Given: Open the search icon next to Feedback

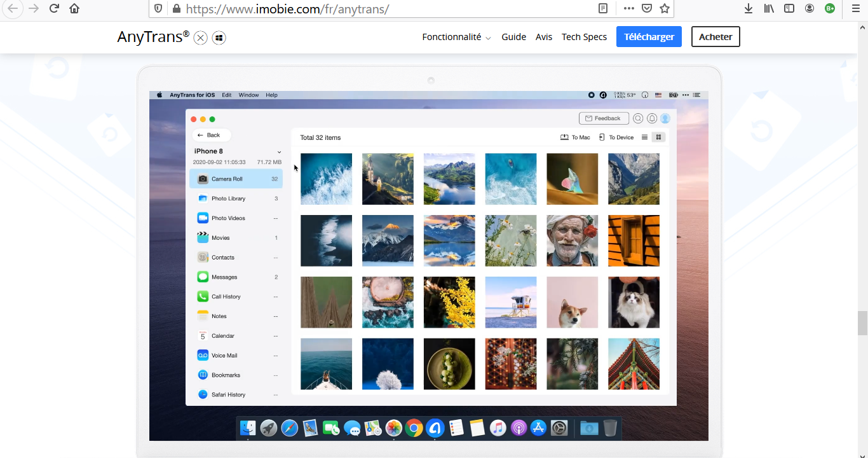Looking at the screenshot, I should [x=638, y=118].
